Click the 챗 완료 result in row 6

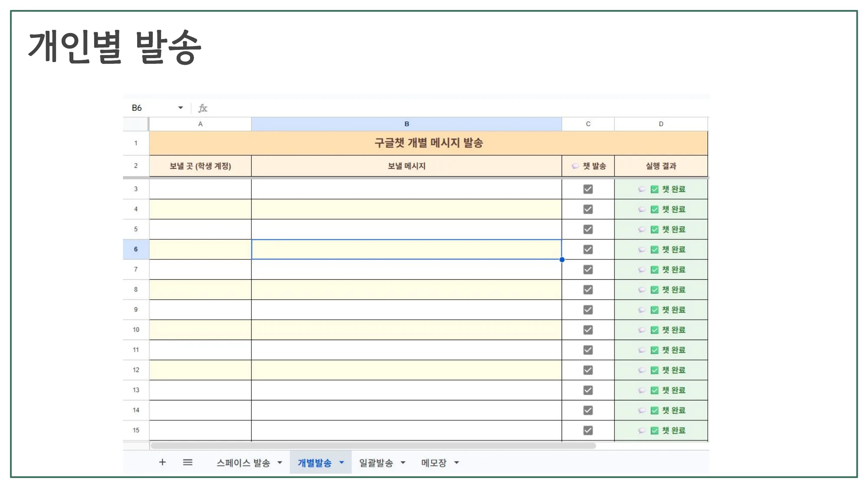pos(661,249)
